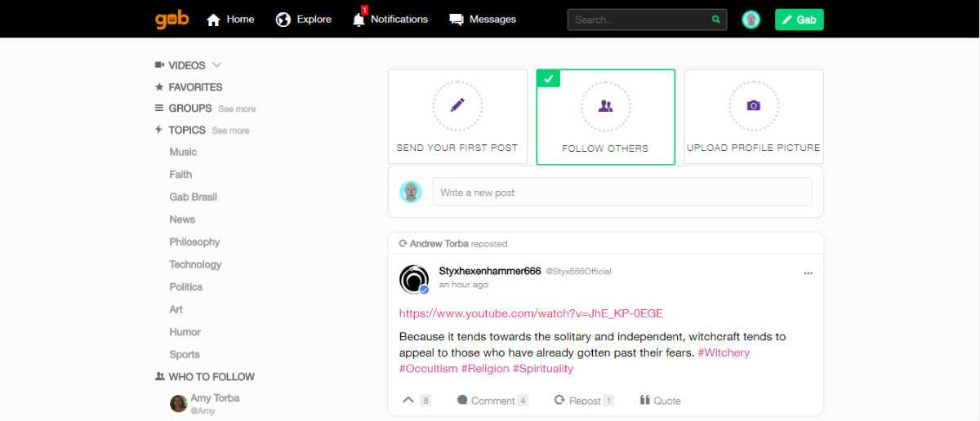Image resolution: width=980 pixels, height=421 pixels.
Task: Click the Styxhexenhammer666 avatar
Action: pos(414,279)
